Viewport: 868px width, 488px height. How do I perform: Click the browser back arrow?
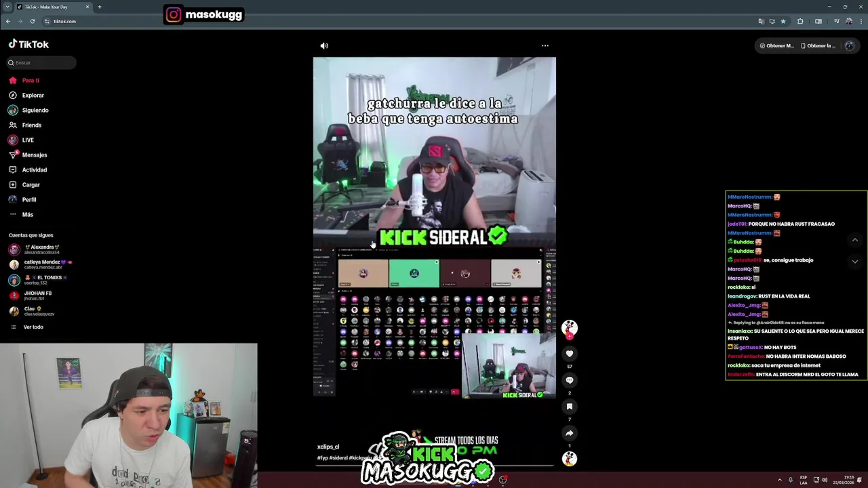pos(8,21)
